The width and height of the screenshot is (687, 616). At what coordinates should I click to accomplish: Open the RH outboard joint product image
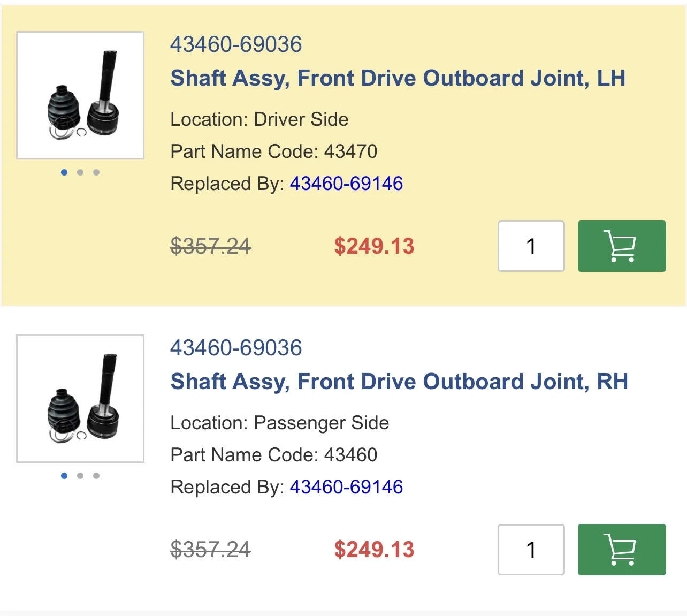pyautogui.click(x=80, y=399)
